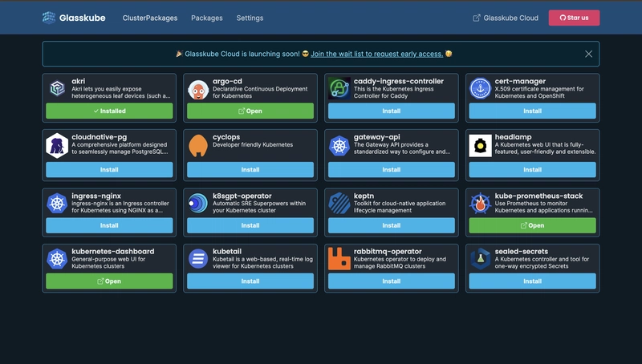Click the sealed-secrets package icon
Screen dimensions: 642x364
point(481,259)
